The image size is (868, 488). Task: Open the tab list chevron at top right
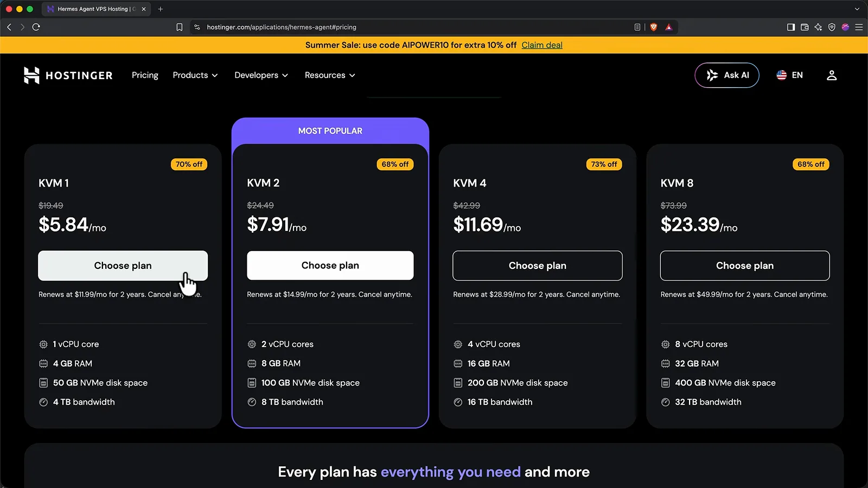click(x=857, y=9)
